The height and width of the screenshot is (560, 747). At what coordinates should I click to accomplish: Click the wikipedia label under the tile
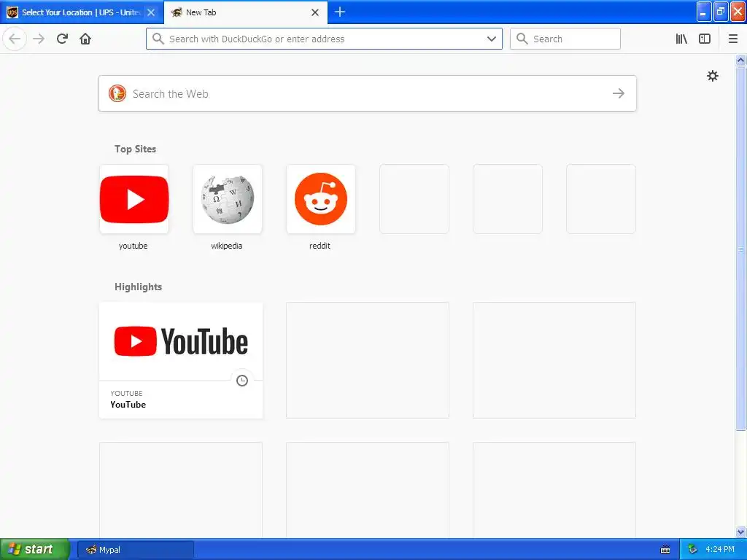click(x=227, y=246)
